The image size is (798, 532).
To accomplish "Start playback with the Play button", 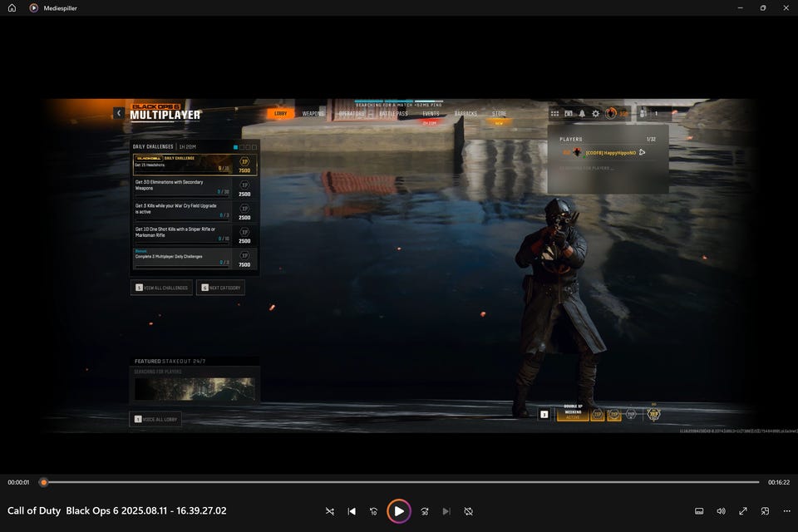I will 398,511.
